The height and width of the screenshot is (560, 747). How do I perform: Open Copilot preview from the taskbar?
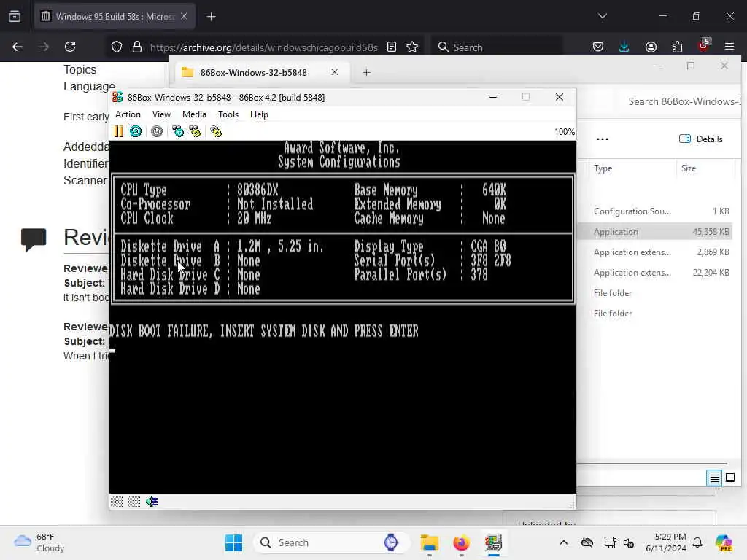[x=724, y=542]
